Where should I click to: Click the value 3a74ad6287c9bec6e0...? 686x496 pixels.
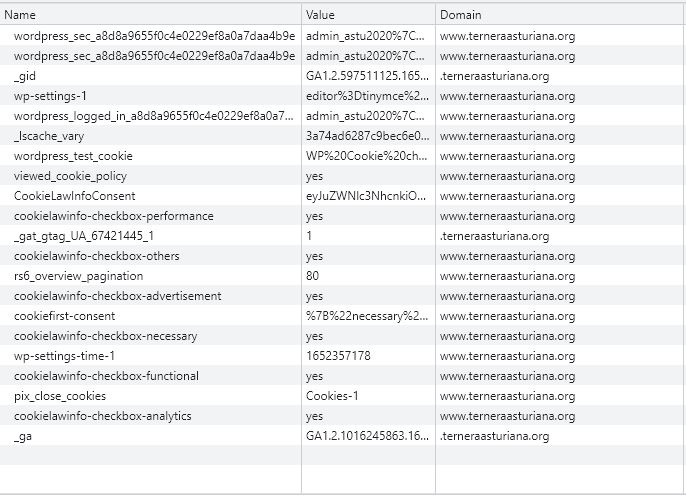[368, 136]
